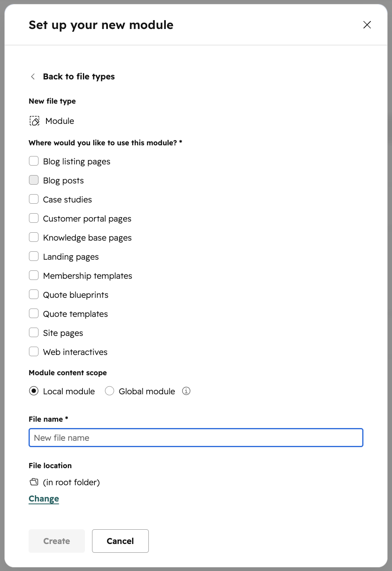Tick the Case studies checkbox
This screenshot has width=392, height=571.
tap(34, 199)
